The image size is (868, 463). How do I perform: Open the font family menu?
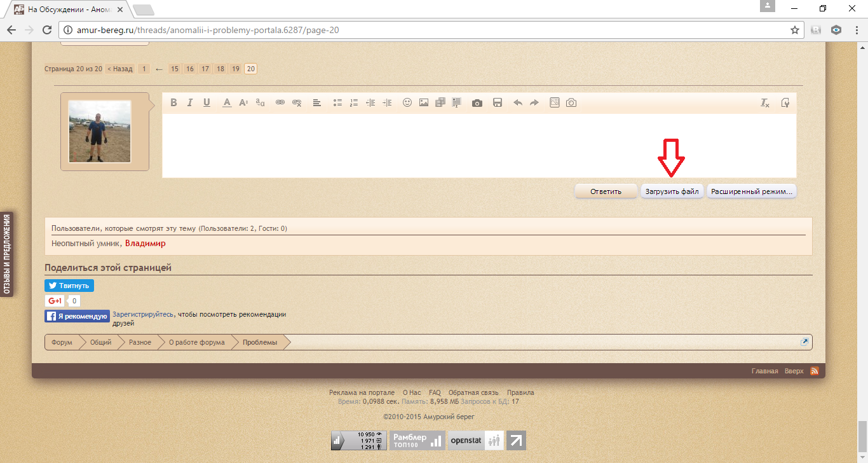click(x=260, y=103)
